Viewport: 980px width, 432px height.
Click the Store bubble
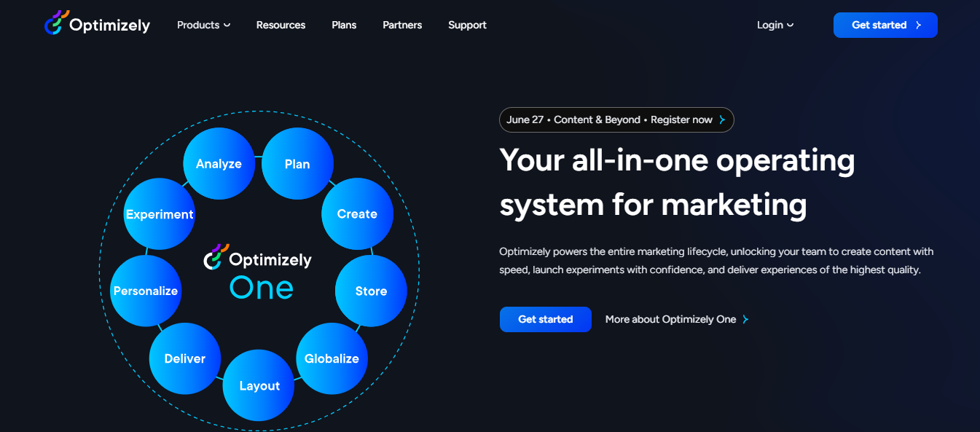point(371,290)
